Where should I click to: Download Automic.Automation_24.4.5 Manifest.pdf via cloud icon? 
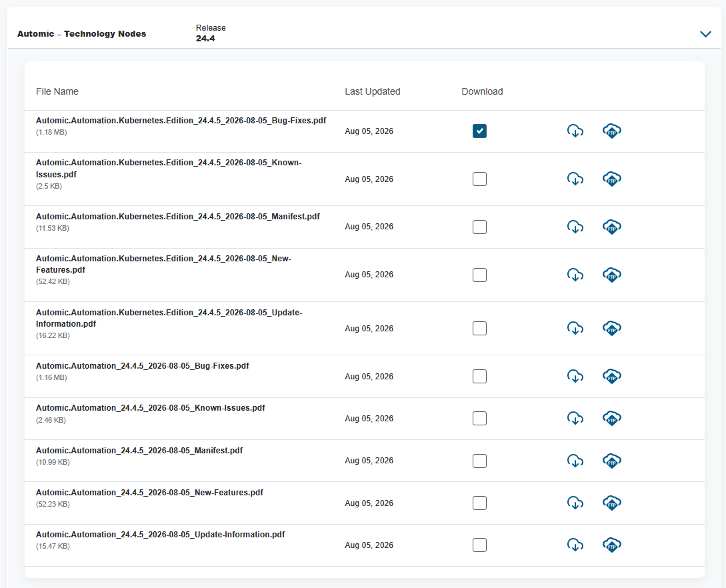pos(575,461)
